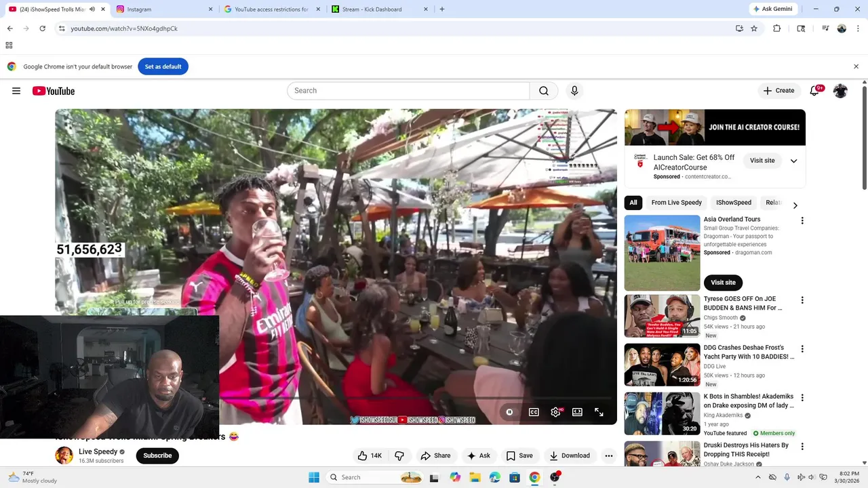Open Chrome media controls icon
This screenshot has height=488, width=868.
[825, 28]
